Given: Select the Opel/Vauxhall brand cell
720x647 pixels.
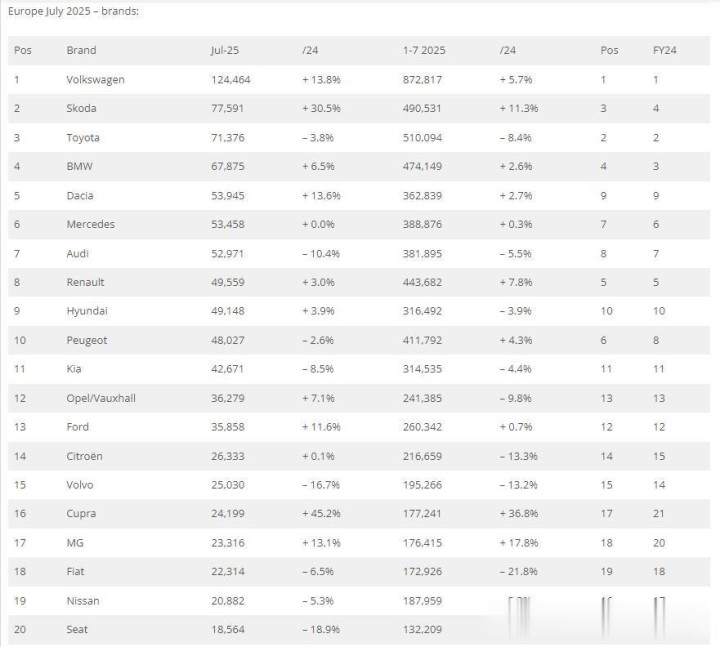Looking at the screenshot, I should [x=101, y=398].
